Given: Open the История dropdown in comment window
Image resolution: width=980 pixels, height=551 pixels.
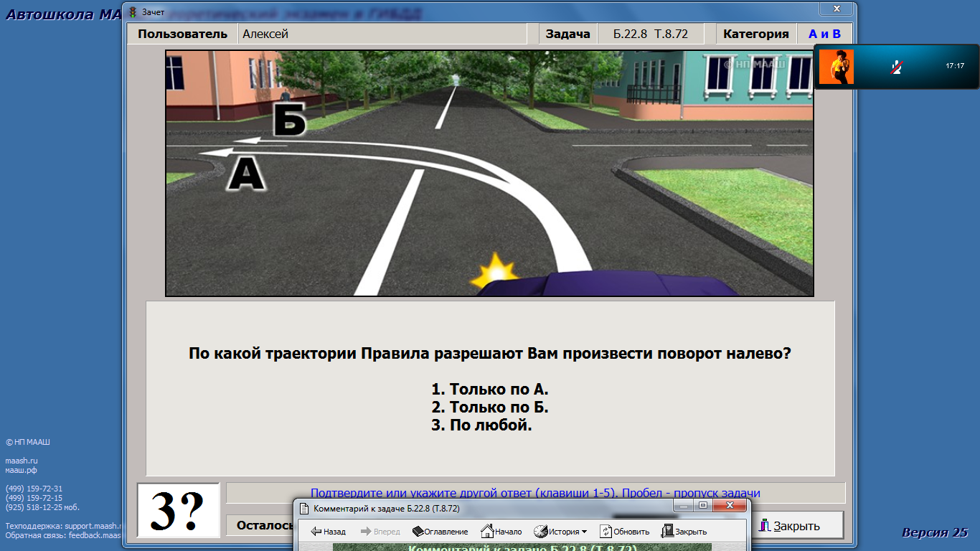Looking at the screenshot, I should tap(560, 532).
